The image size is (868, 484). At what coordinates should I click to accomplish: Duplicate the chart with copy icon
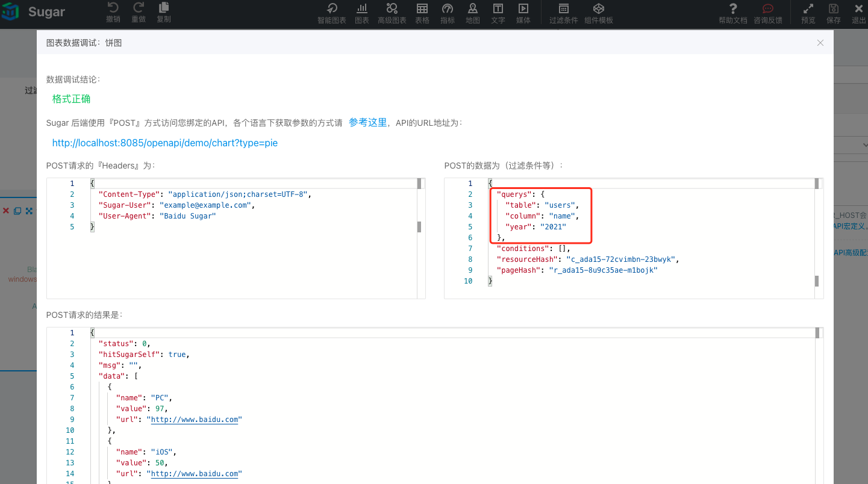click(17, 211)
